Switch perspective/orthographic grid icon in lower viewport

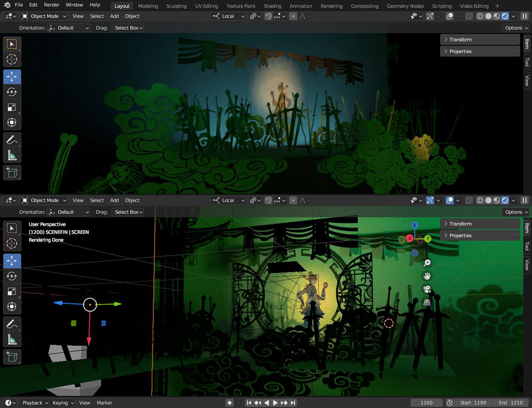(x=427, y=303)
